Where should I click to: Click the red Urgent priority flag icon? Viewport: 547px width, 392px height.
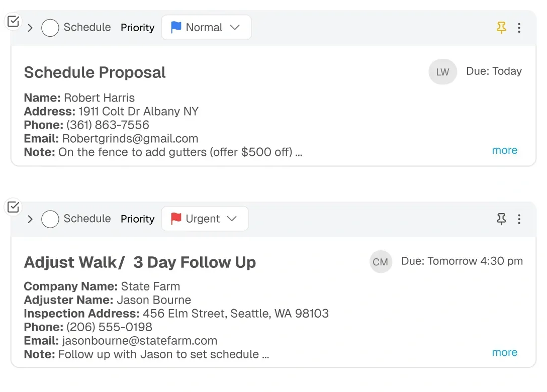point(176,219)
